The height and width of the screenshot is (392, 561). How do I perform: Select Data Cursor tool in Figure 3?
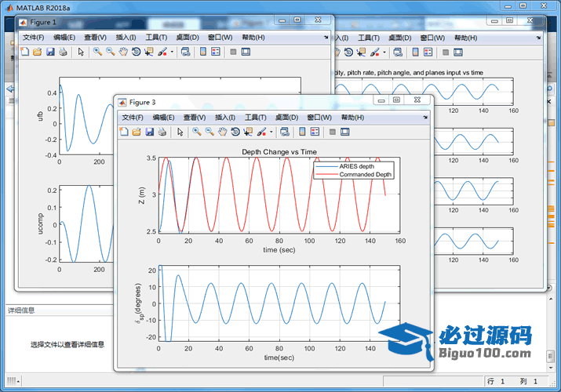click(x=248, y=132)
